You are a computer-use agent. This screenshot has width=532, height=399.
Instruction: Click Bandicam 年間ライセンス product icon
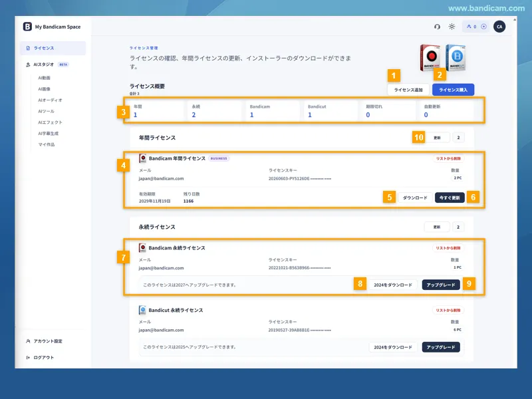(x=143, y=158)
